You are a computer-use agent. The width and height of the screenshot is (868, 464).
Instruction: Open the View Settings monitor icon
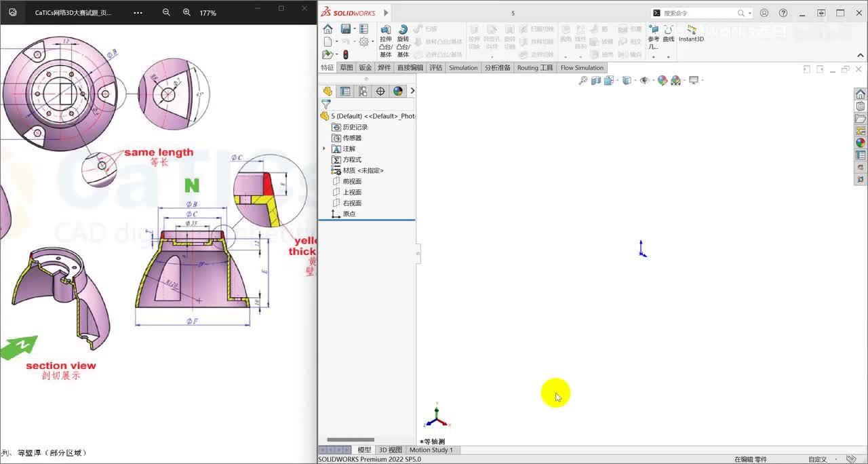pos(694,80)
